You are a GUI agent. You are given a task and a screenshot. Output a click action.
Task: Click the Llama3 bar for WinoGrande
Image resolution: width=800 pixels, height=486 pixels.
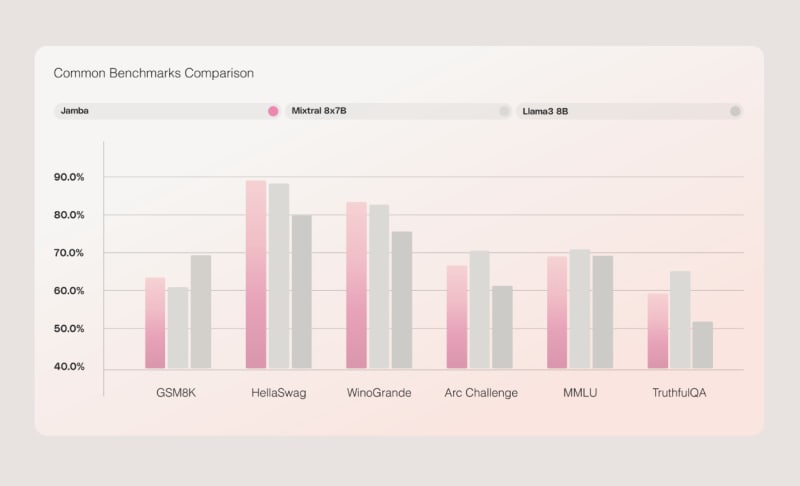[x=402, y=299]
